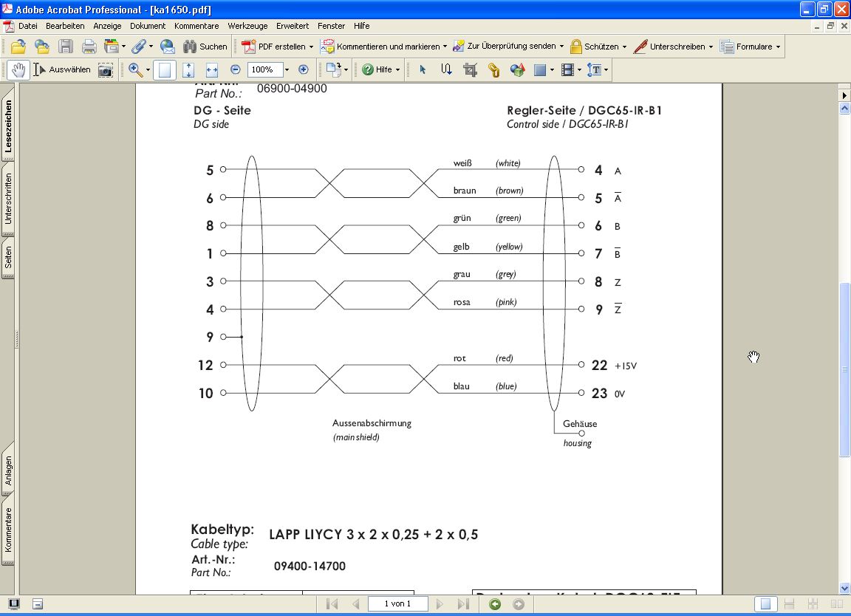Click the paperclip attach file icon

click(x=139, y=47)
